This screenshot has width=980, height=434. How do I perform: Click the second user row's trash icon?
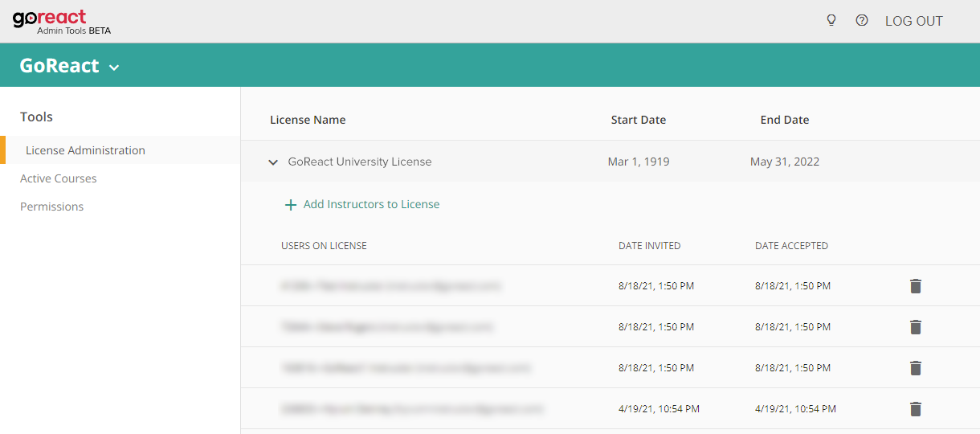[x=915, y=327]
